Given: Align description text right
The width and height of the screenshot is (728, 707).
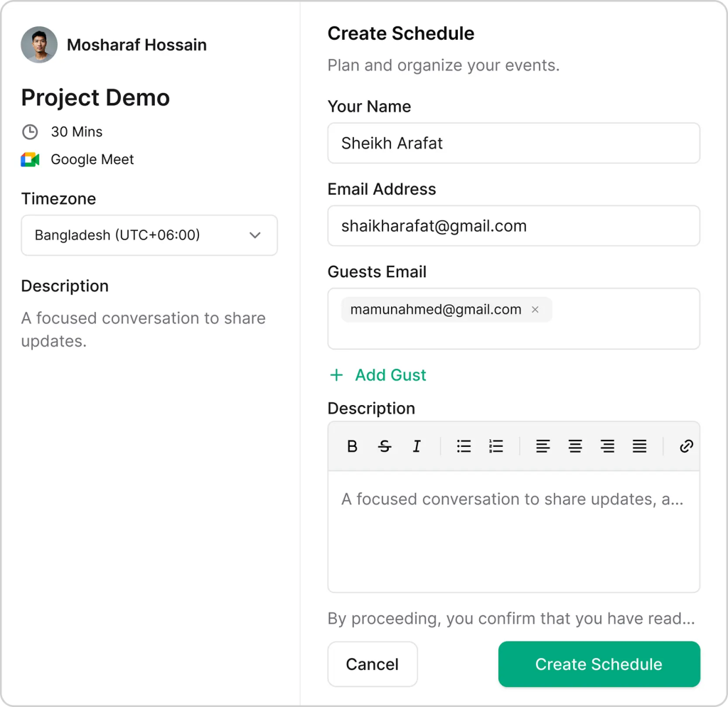Looking at the screenshot, I should [x=607, y=446].
